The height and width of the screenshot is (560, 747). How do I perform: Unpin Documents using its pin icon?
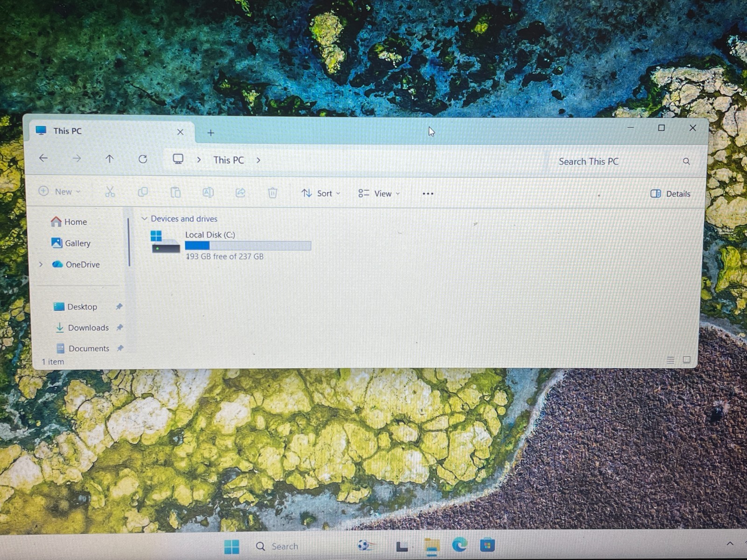pos(120,348)
